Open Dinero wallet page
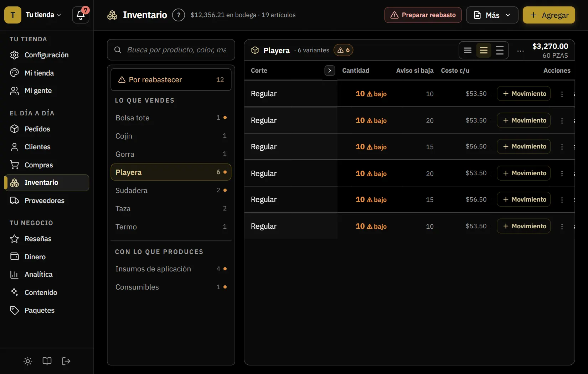The image size is (588, 374). click(47, 257)
